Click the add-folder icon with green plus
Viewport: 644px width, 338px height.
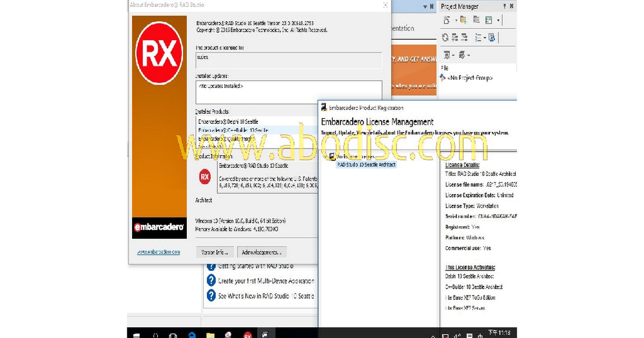point(463,20)
